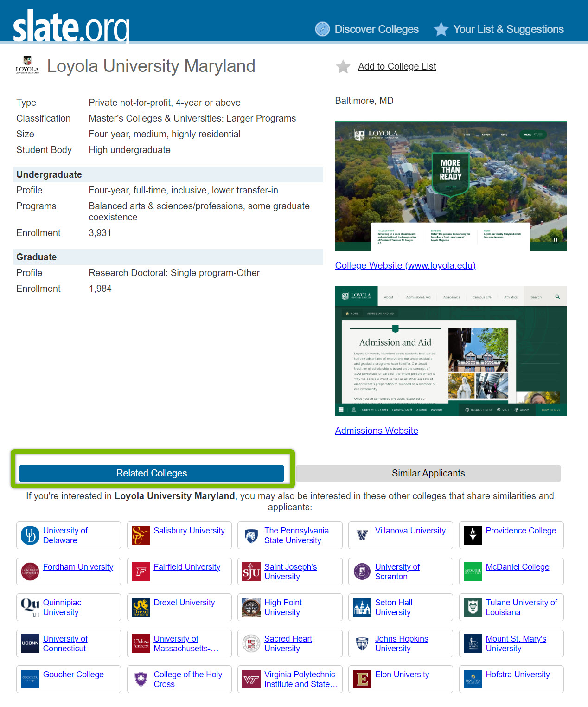The height and width of the screenshot is (707, 588).
Task: Click the Sacred Heart University seal
Action: [x=251, y=643]
